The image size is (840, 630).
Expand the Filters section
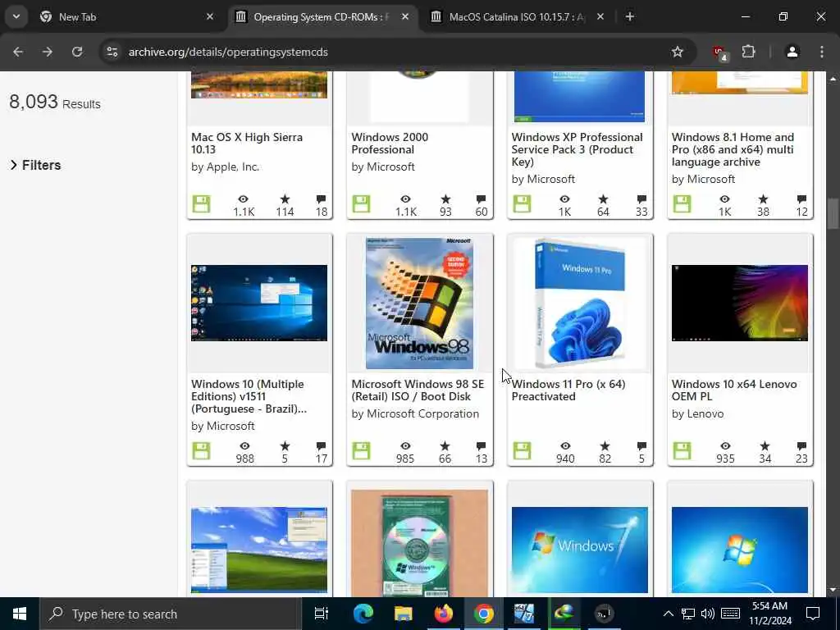coord(35,165)
